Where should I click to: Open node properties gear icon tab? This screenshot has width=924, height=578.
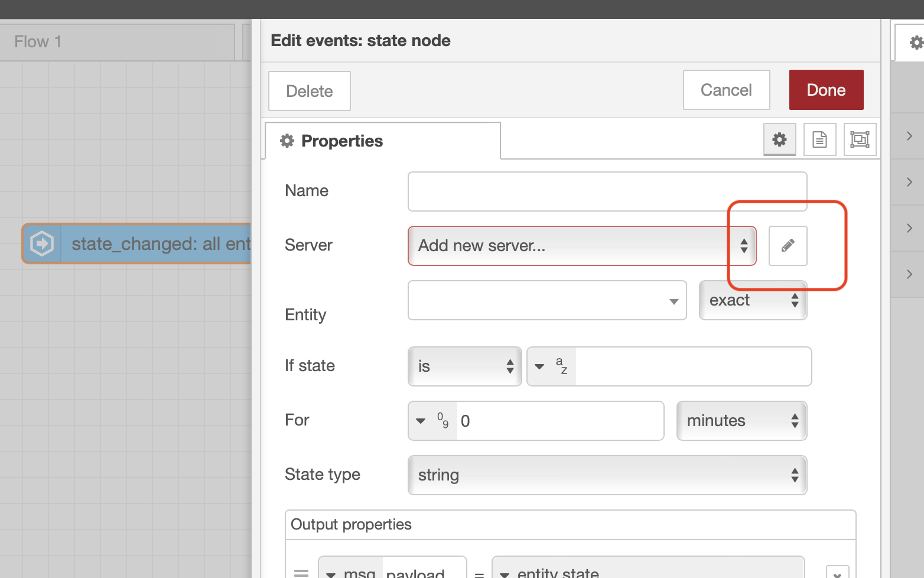point(780,139)
